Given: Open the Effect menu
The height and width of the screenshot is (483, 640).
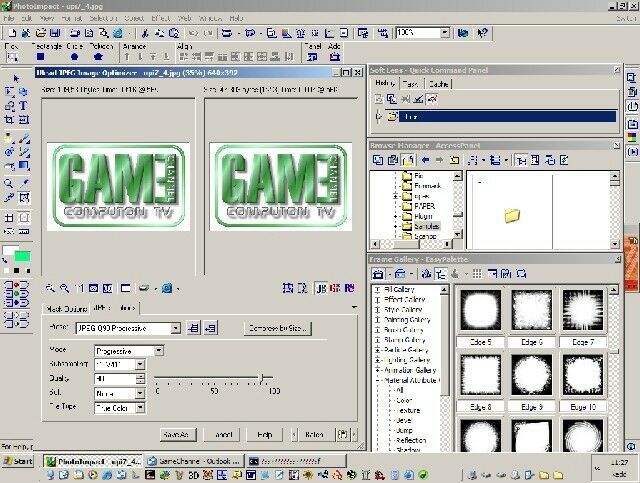Looking at the screenshot, I should [160, 18].
